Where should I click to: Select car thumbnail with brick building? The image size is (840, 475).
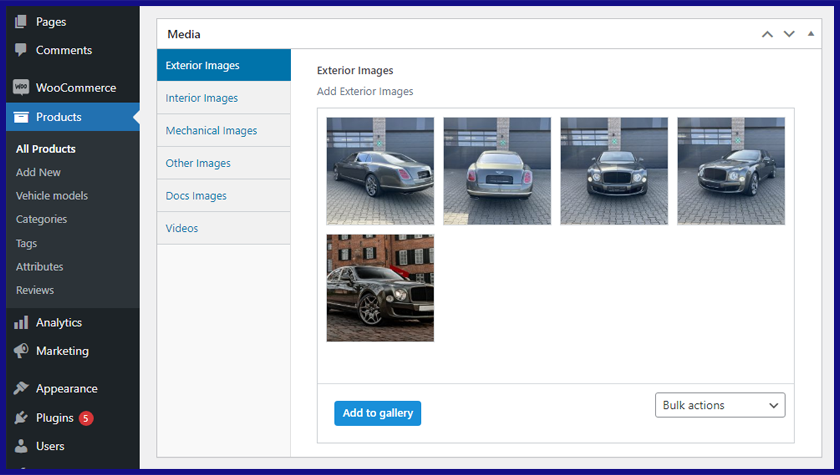(x=380, y=288)
